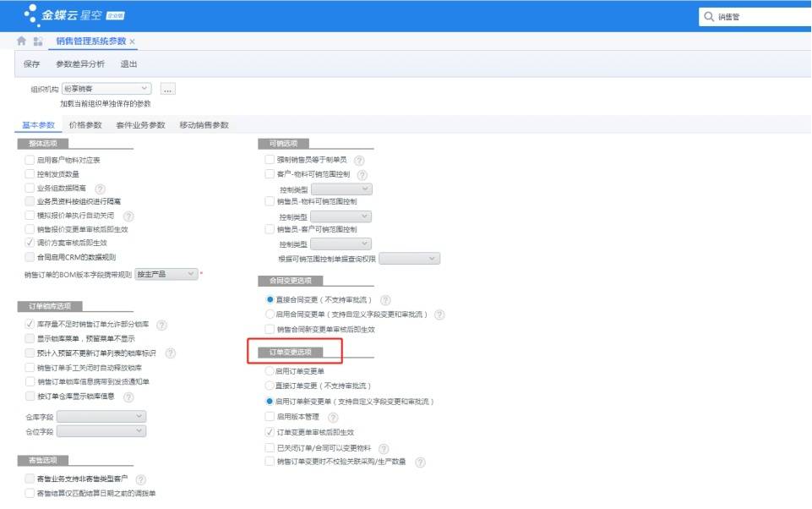Click help icon beside 强制销售员等于制单员
Screen dimensions: 812x509
click(x=359, y=161)
